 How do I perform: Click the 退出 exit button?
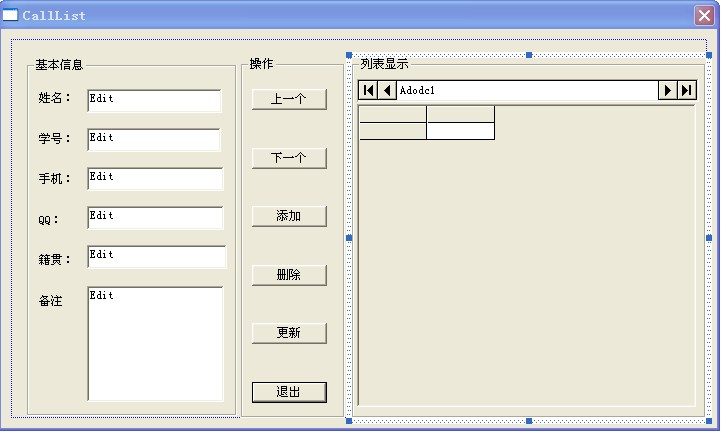click(289, 392)
